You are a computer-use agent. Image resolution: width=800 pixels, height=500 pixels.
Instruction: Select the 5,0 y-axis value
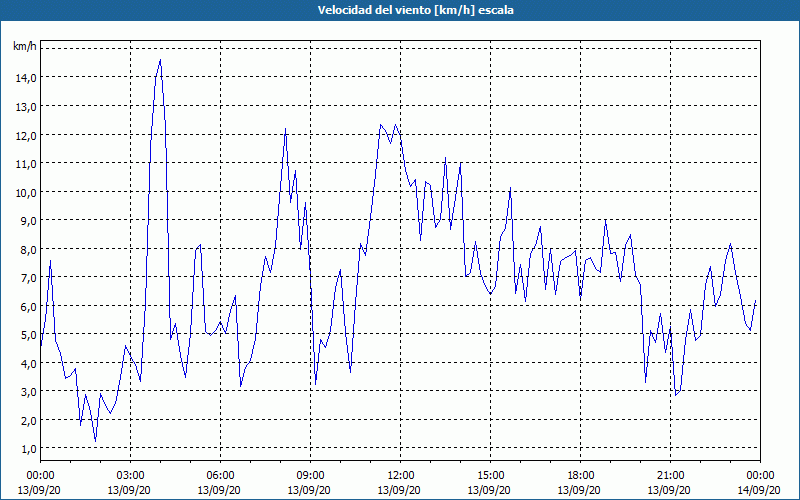click(28, 335)
